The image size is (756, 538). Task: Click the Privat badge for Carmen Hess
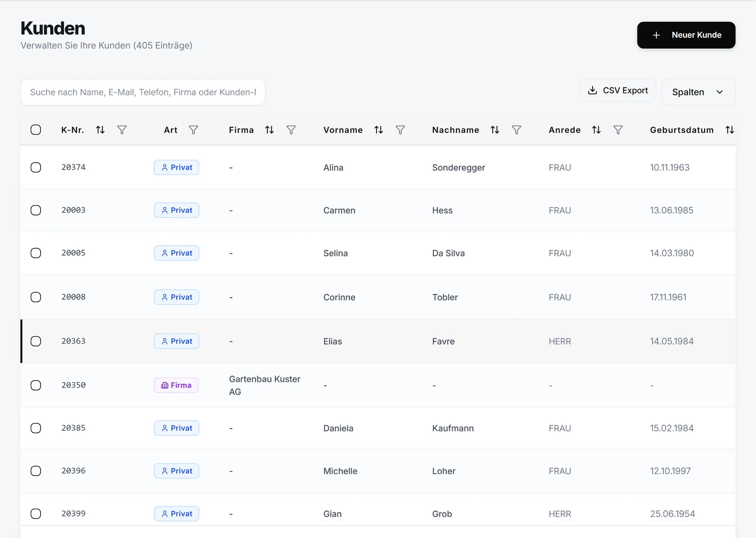coord(176,210)
